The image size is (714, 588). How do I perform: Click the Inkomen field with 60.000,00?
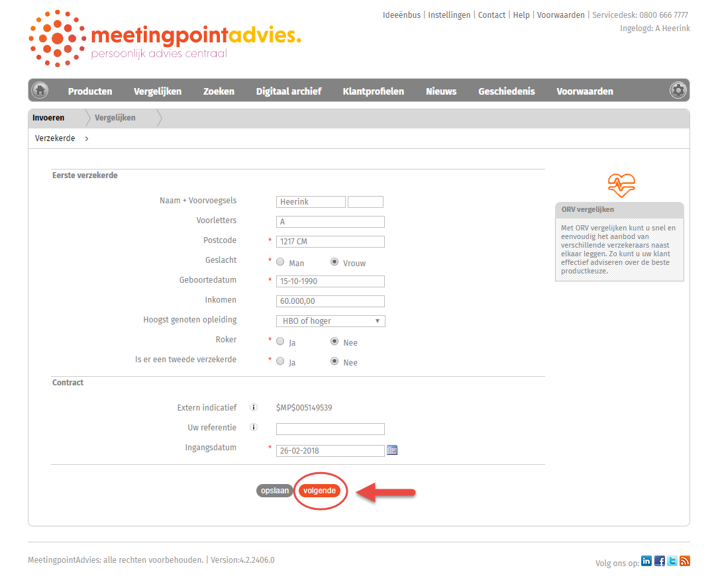[331, 301]
